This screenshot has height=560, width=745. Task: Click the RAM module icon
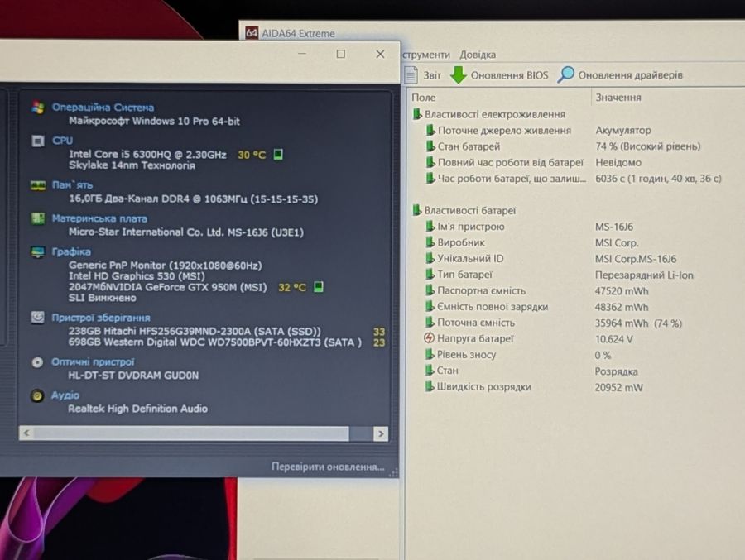point(38,185)
